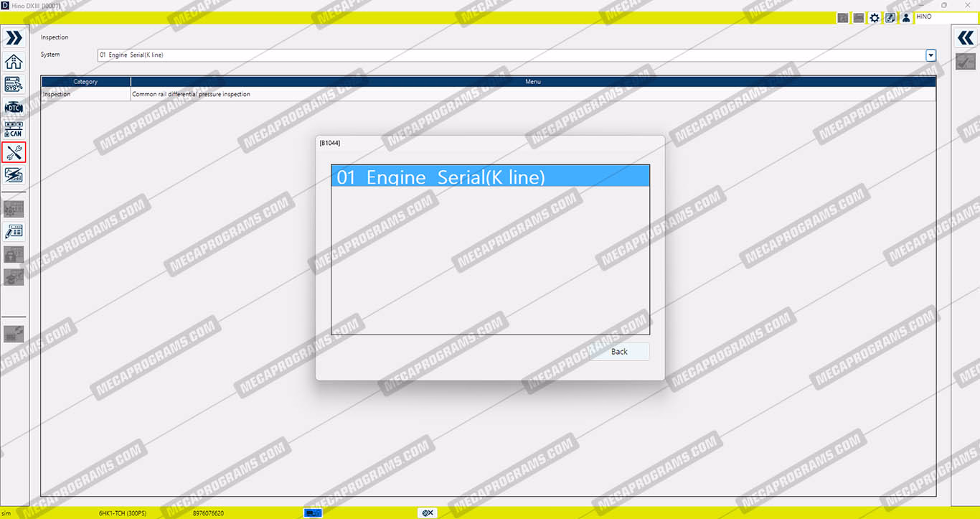Click the grayed checkmark icon in right panel

coord(966,62)
